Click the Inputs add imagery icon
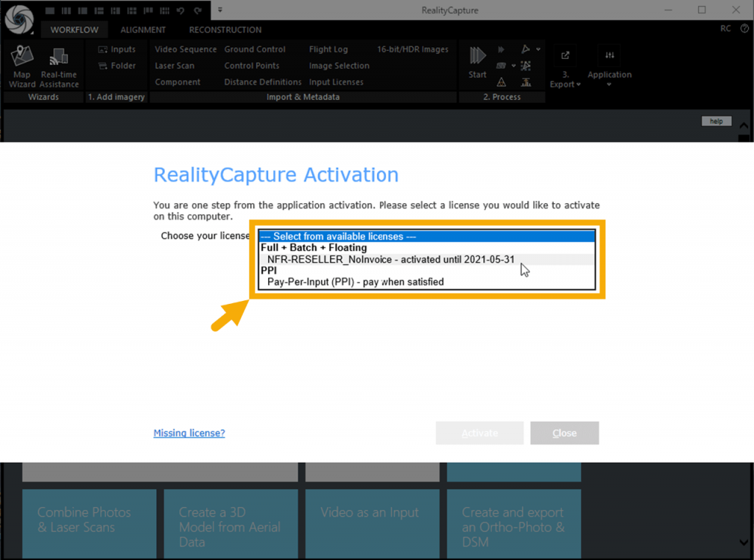 point(116,49)
